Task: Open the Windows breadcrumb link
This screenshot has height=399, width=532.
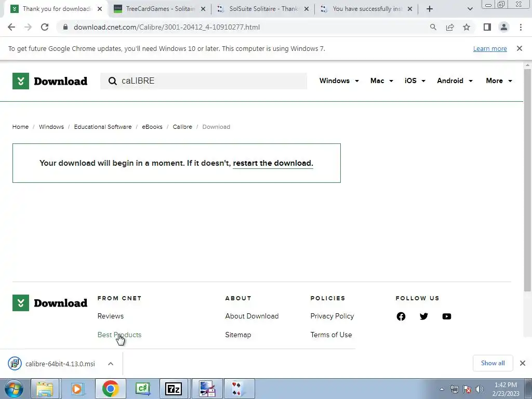Action: tap(51, 127)
